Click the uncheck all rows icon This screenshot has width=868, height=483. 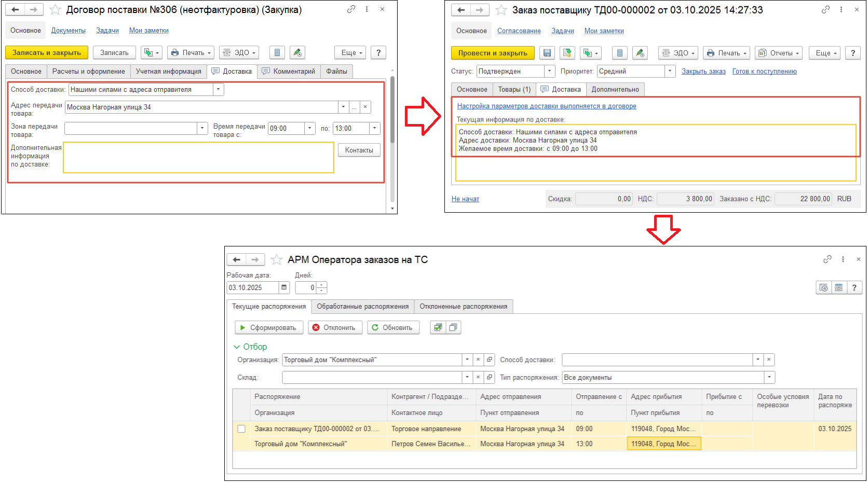pos(453,327)
